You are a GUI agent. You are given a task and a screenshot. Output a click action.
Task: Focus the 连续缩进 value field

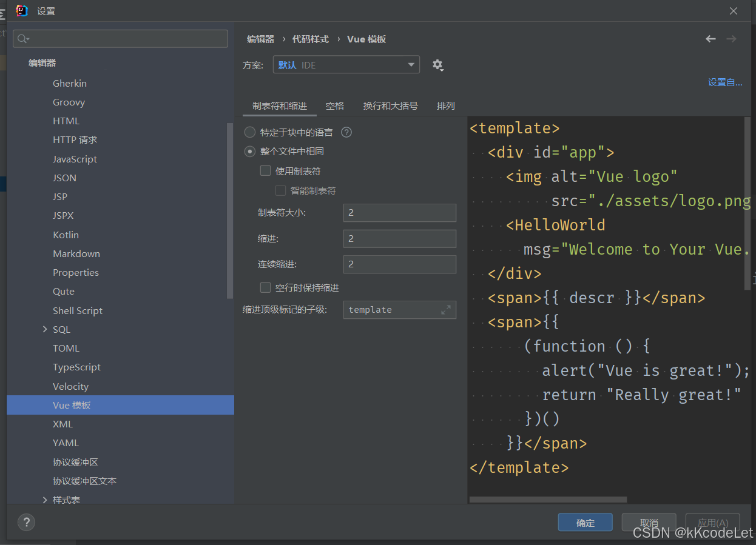tap(400, 264)
